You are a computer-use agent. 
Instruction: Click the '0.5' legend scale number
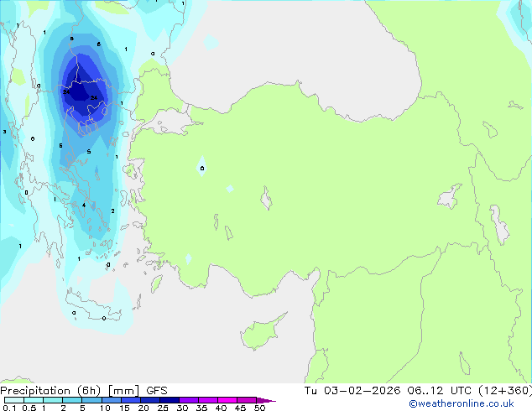pos(29,408)
